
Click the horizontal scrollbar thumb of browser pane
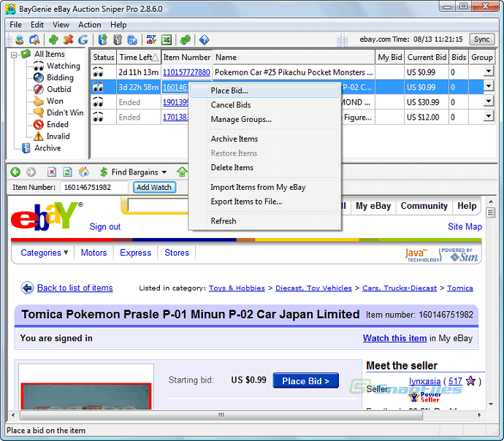tap(221, 415)
